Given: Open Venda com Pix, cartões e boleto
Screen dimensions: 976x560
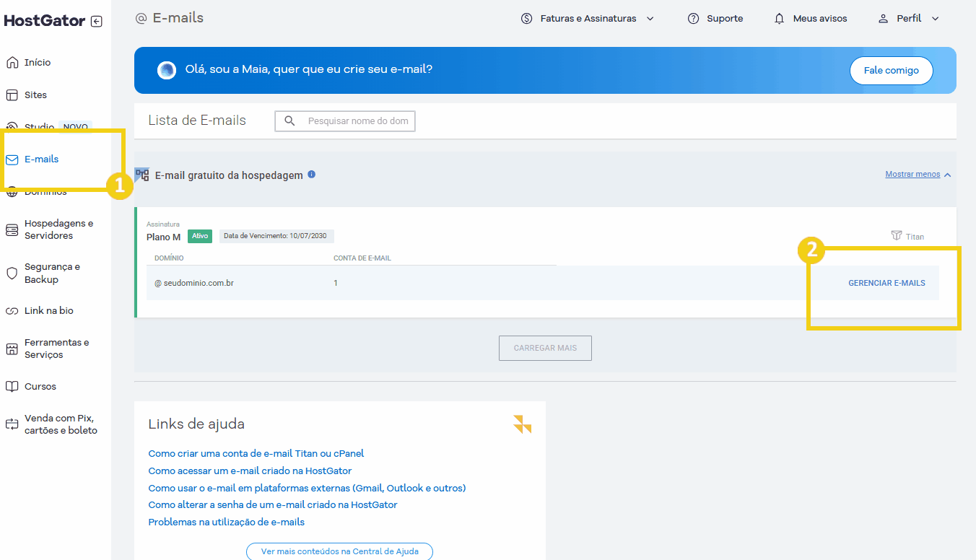Looking at the screenshot, I should pyautogui.click(x=61, y=424).
